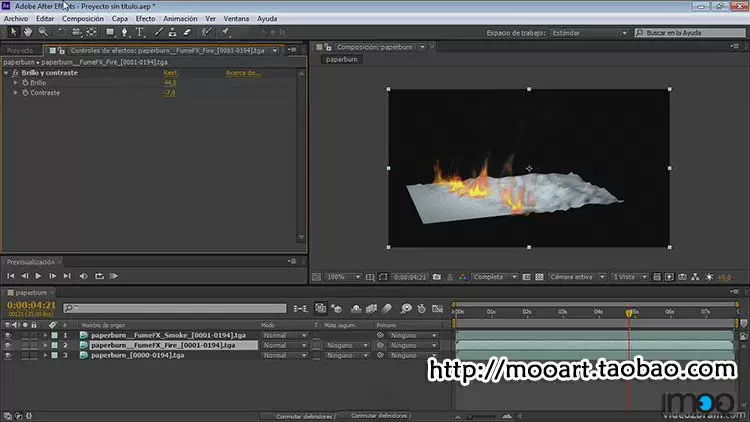Toggle hide shy layers switch
The image size is (750, 422).
click(356, 309)
